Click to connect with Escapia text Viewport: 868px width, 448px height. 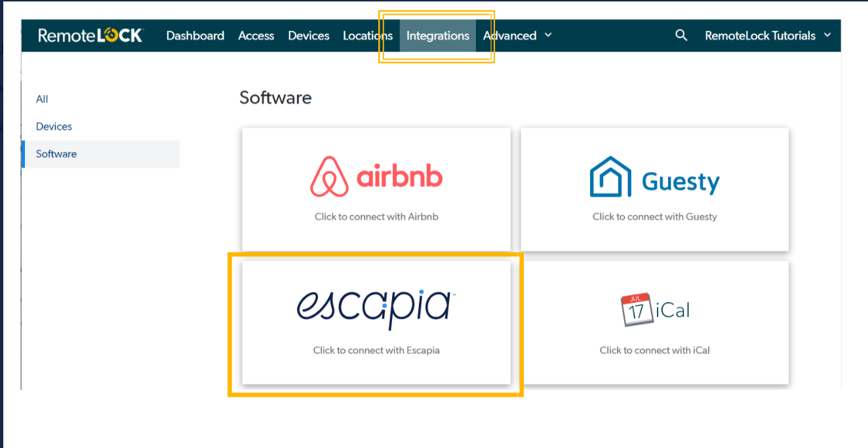376,350
